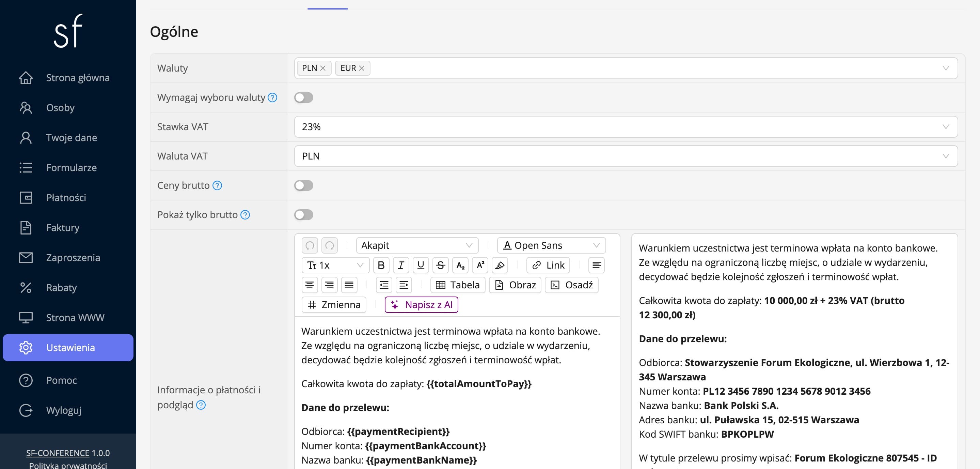Justify the paragraph text

click(349, 285)
